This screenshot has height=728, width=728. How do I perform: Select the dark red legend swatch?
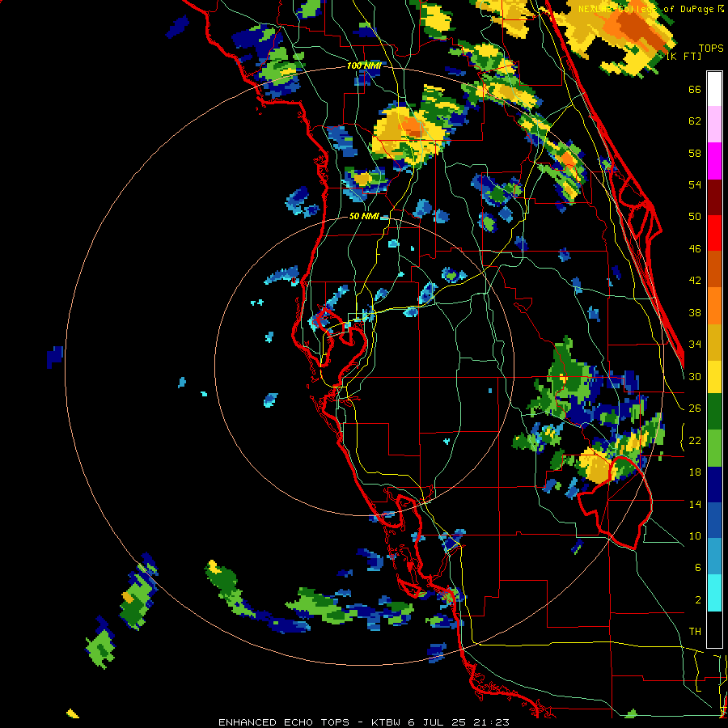[x=714, y=197]
